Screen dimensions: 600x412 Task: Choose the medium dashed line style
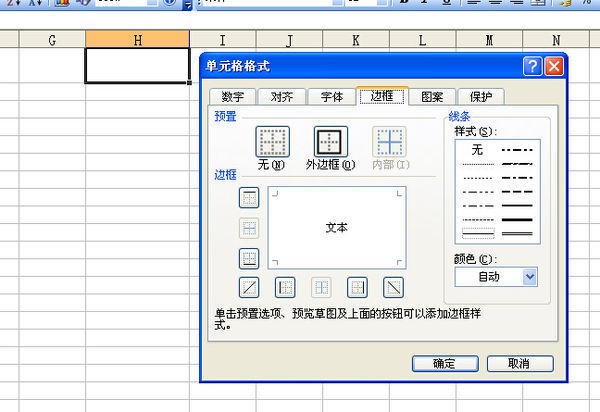[x=517, y=192]
